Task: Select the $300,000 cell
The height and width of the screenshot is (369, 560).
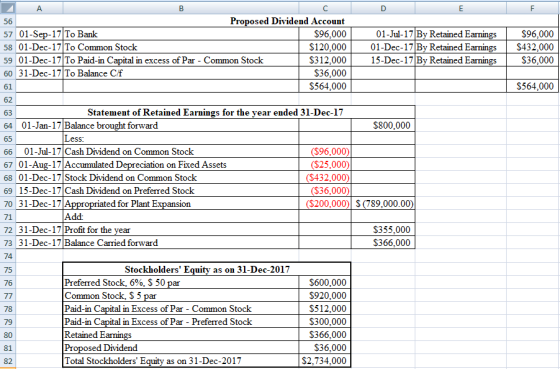Action: pos(325,322)
